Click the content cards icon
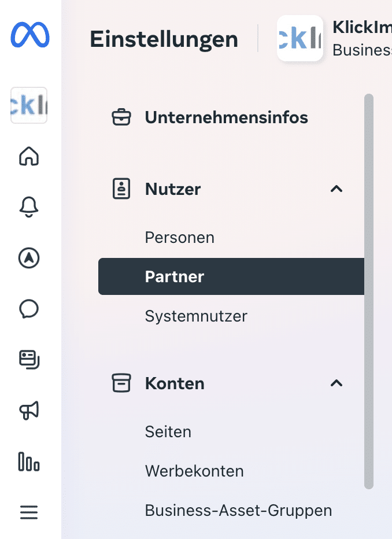Image resolution: width=392 pixels, height=539 pixels. tap(29, 360)
